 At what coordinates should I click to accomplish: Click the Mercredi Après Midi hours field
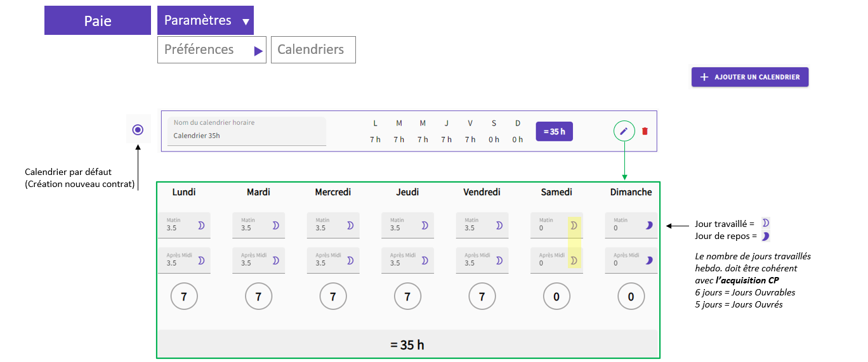tap(333, 260)
